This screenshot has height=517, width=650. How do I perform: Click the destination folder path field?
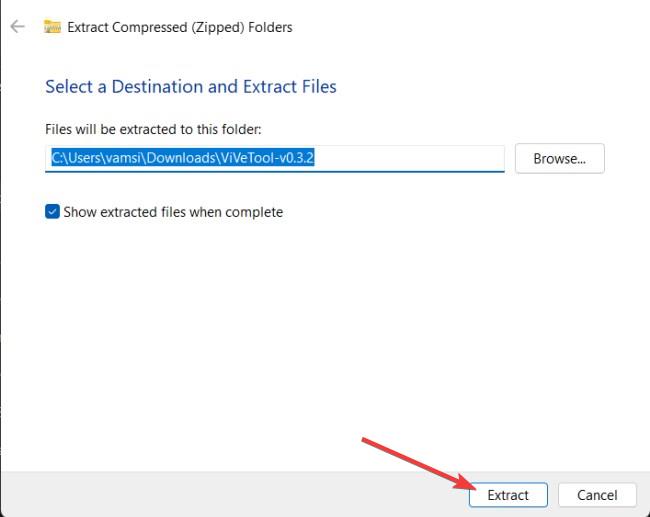click(275, 158)
